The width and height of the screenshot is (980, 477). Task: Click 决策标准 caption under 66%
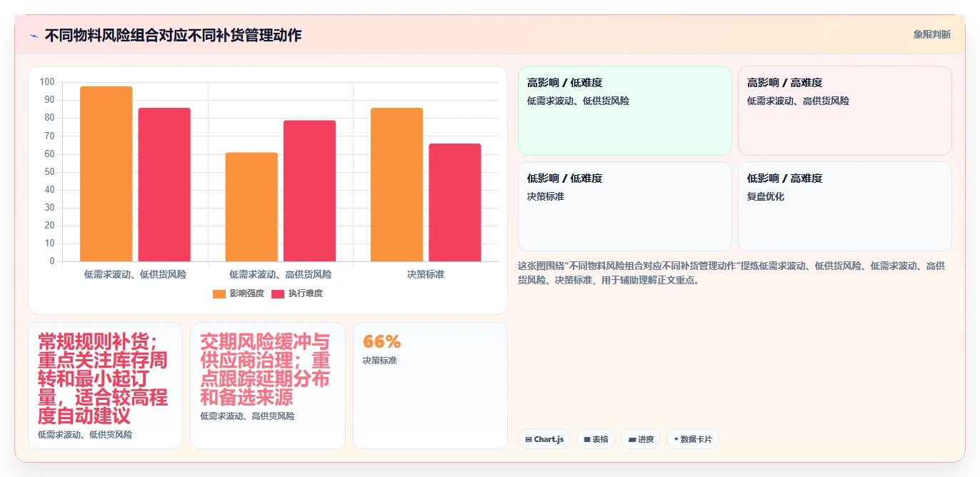380,361
